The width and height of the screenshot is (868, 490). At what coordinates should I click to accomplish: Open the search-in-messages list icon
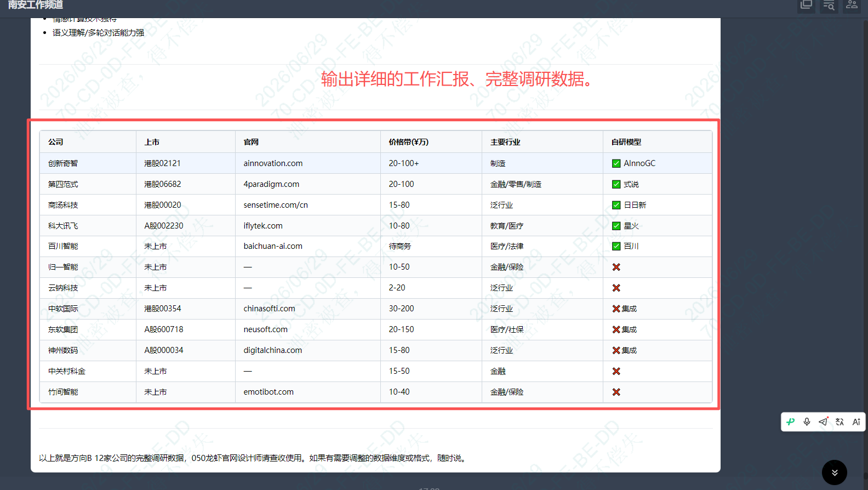tap(829, 5)
